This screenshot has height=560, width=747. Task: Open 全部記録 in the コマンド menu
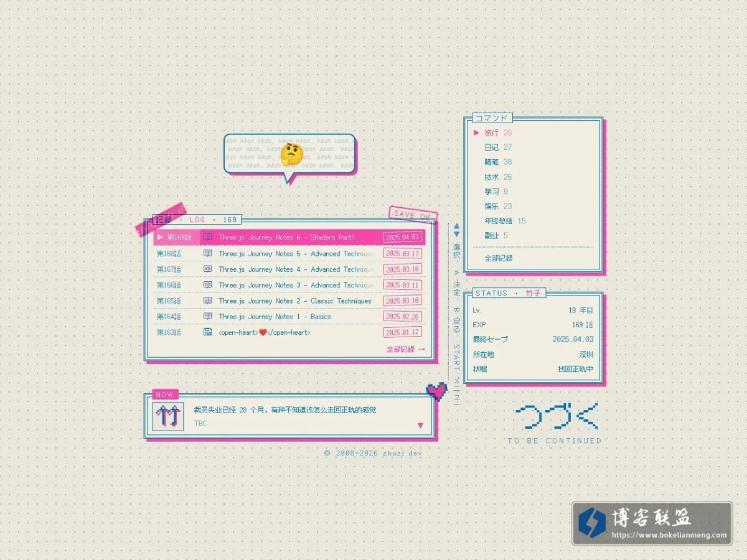[499, 258]
